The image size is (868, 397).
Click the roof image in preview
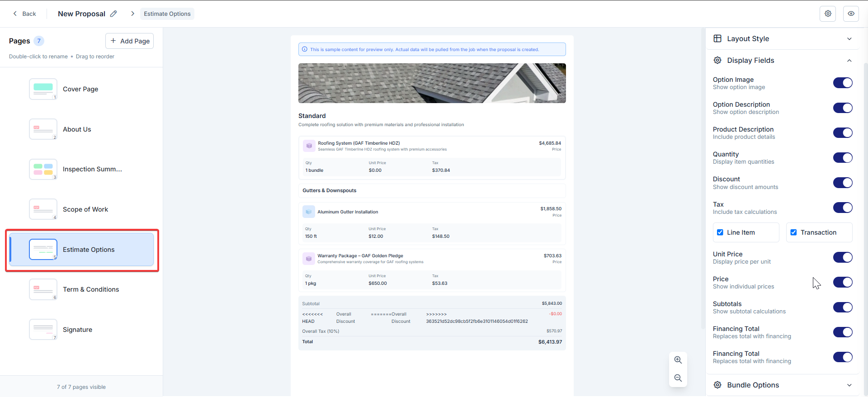(x=432, y=83)
